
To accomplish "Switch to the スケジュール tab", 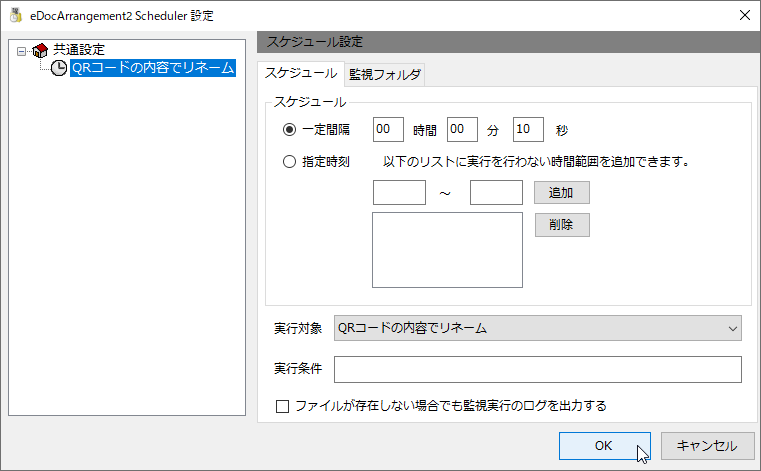I will click(x=301, y=74).
